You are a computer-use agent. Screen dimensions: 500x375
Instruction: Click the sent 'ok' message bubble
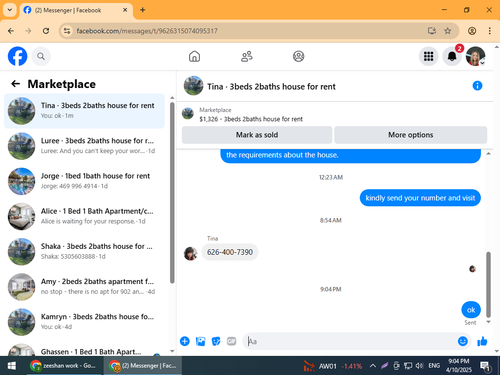click(x=471, y=310)
